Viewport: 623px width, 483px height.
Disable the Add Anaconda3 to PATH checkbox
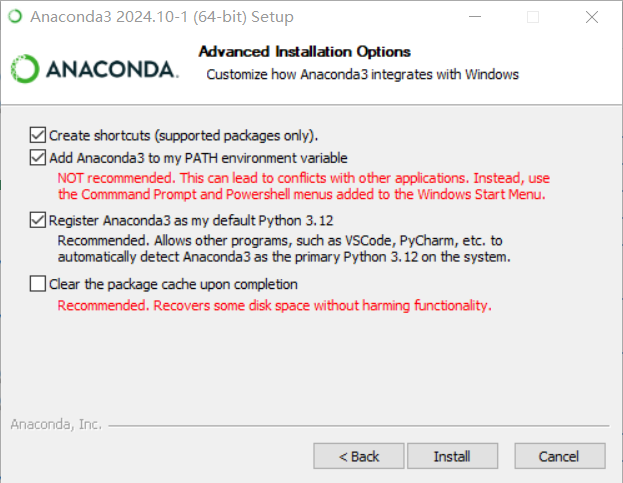point(38,157)
